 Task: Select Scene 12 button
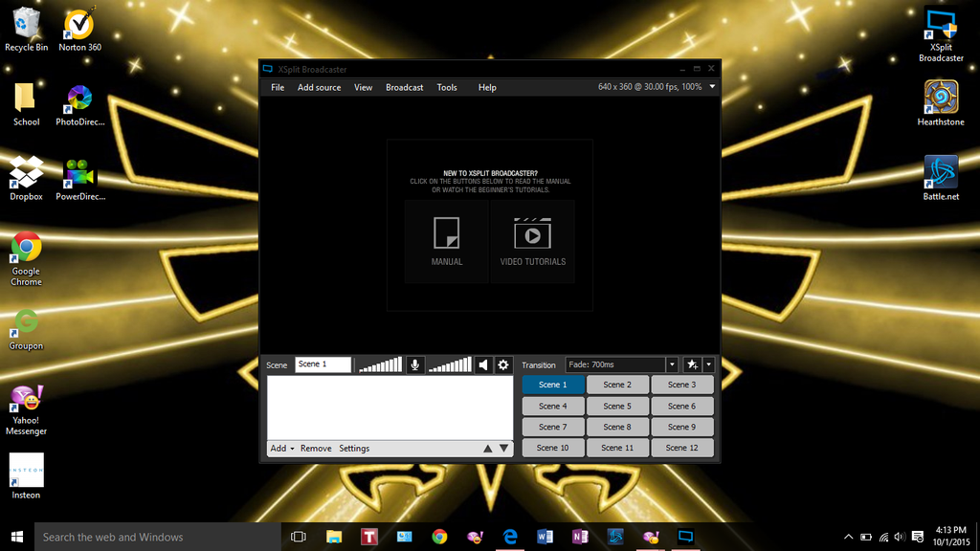(x=681, y=448)
